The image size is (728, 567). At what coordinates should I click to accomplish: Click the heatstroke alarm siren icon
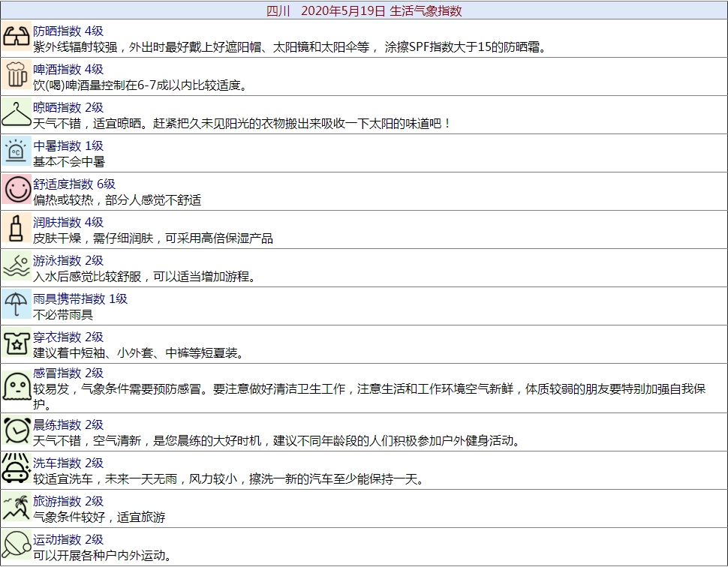[17, 153]
